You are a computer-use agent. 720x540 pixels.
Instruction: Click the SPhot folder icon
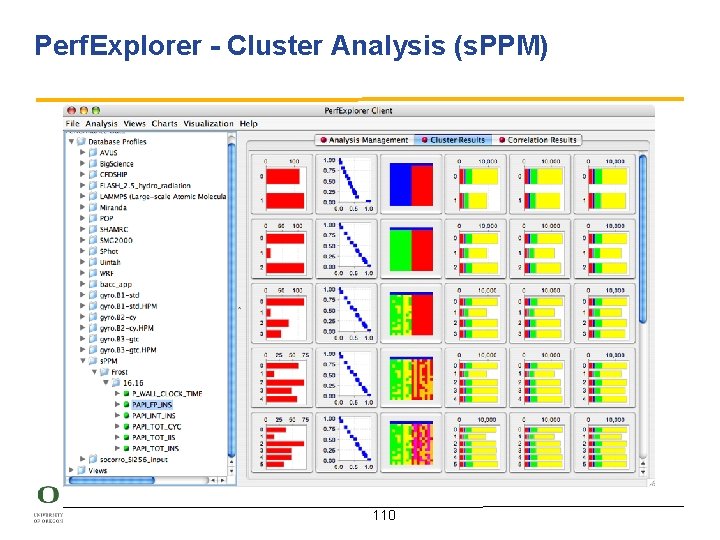(x=93, y=251)
